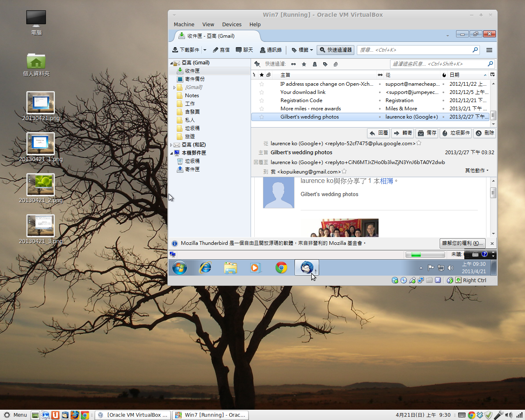This screenshot has height=420, width=525.
Task: Launch Google Chrome from Windows 7 taskbar
Action: coord(281,268)
